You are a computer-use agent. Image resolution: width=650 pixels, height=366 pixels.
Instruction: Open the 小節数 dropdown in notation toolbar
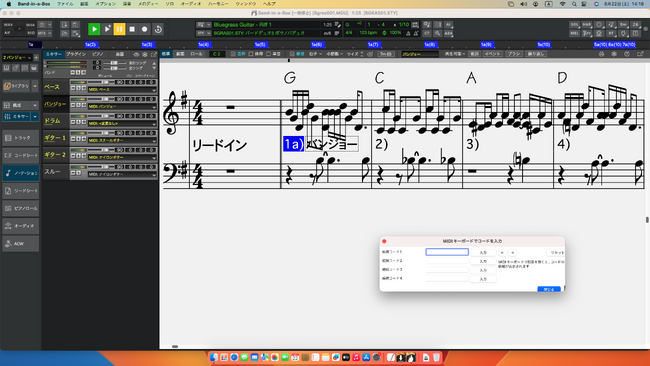click(335, 54)
